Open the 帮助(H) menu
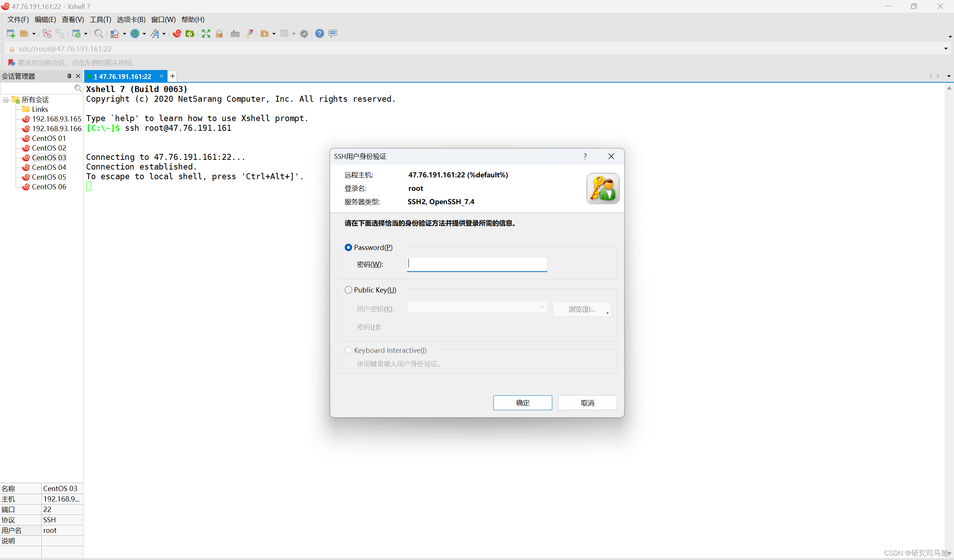Viewport: 954px width, 560px height. [193, 19]
